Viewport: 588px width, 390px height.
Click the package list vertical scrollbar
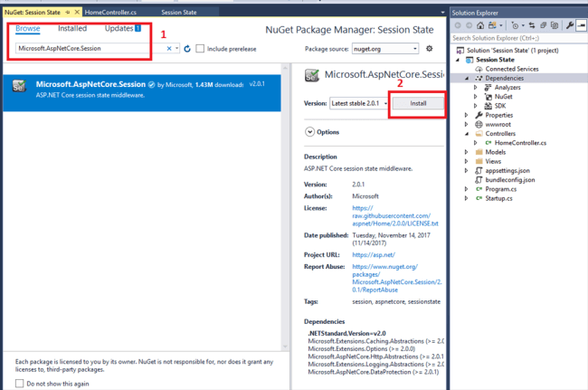click(x=285, y=207)
